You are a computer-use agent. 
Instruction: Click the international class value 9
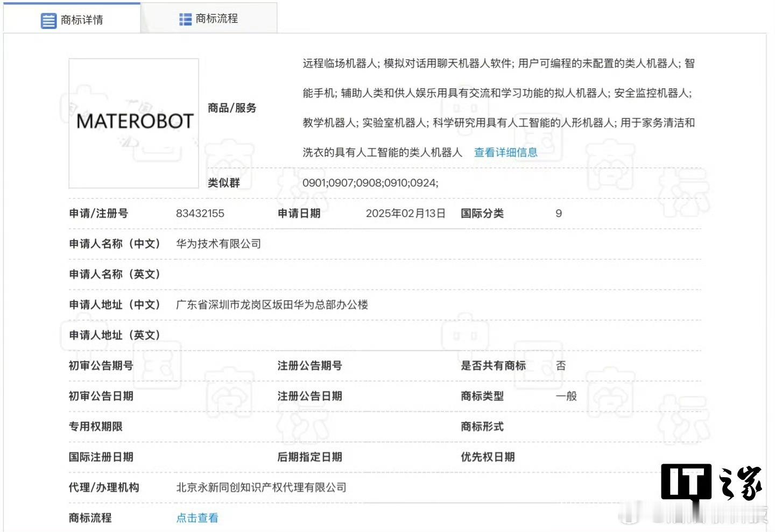pyautogui.click(x=559, y=214)
